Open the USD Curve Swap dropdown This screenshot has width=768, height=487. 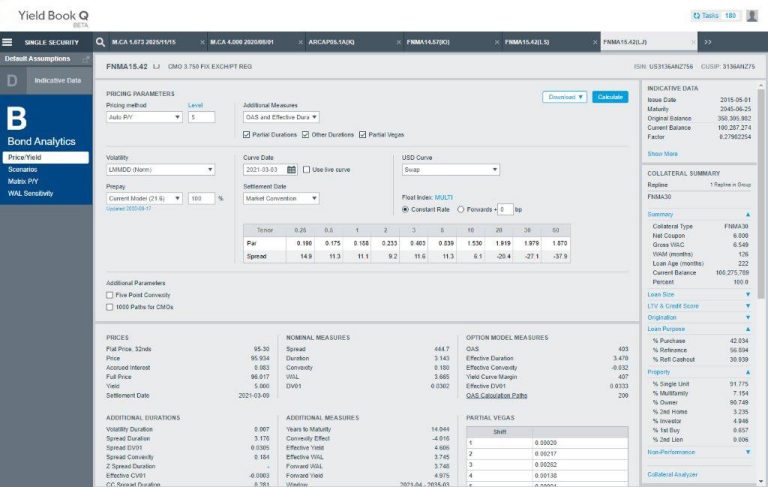(x=451, y=170)
